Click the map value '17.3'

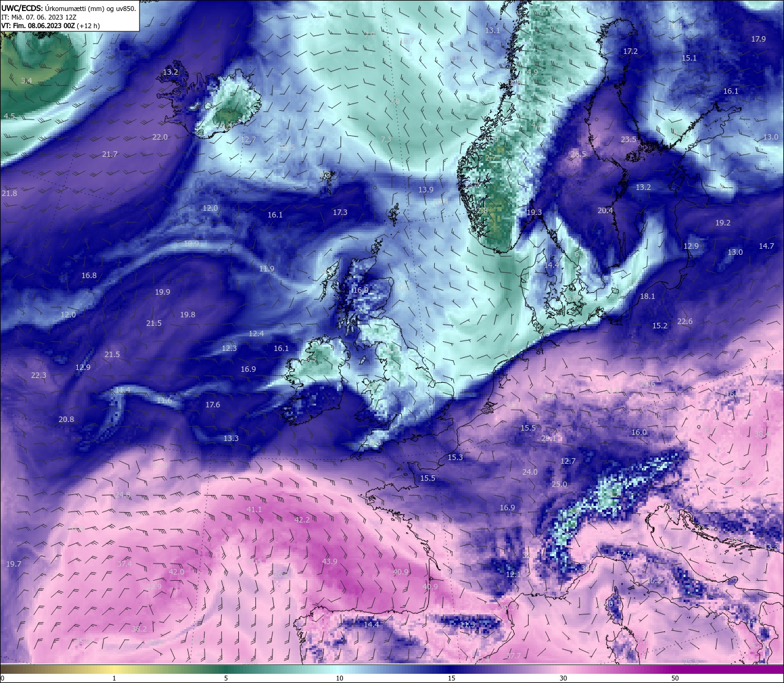pyautogui.click(x=340, y=213)
